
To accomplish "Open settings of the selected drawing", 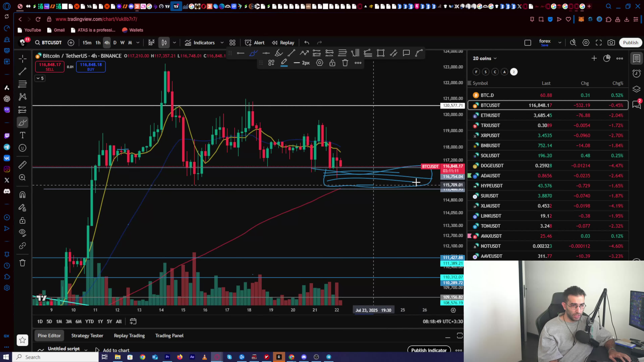I will point(319,63).
